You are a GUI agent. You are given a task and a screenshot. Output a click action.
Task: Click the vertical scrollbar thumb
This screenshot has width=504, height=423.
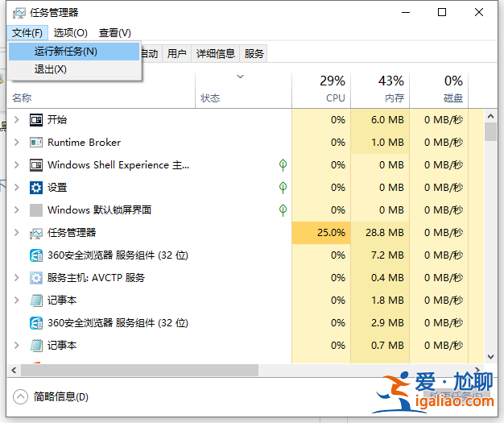(x=490, y=132)
